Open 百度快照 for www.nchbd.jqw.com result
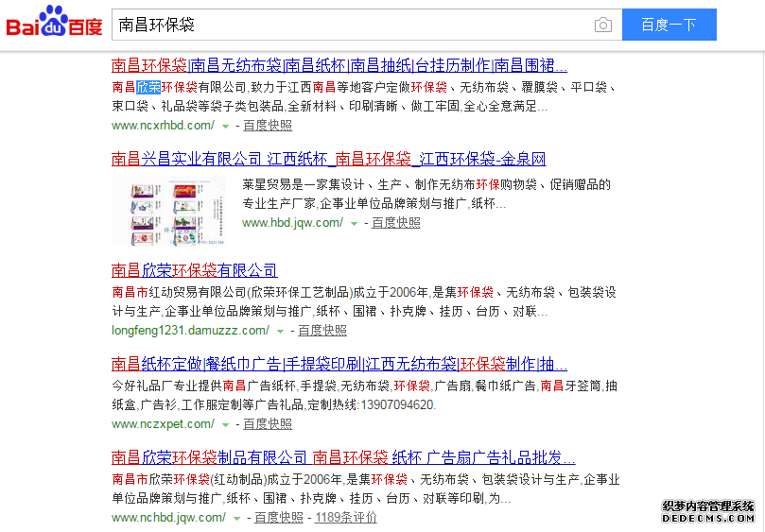 (279, 518)
